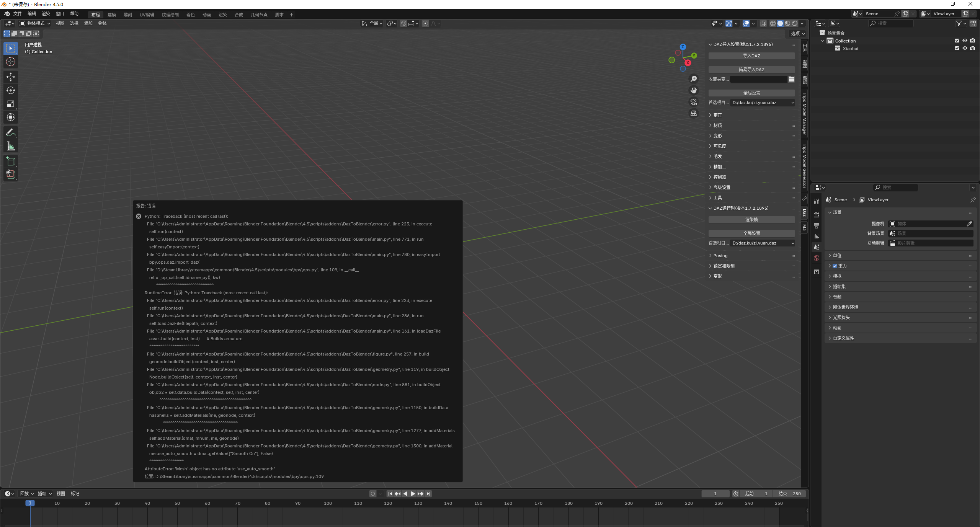
Task: Switch to the 几何节点 workspace tab
Action: pyautogui.click(x=259, y=15)
